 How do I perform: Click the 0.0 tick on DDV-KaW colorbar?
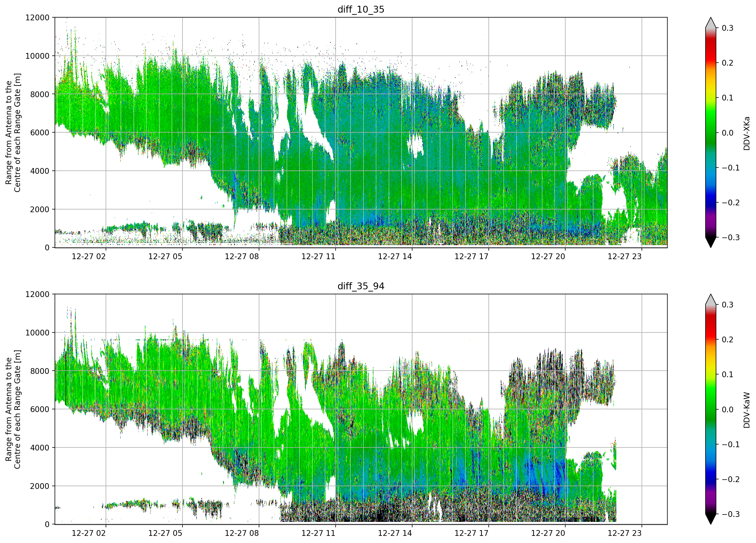coord(727,410)
